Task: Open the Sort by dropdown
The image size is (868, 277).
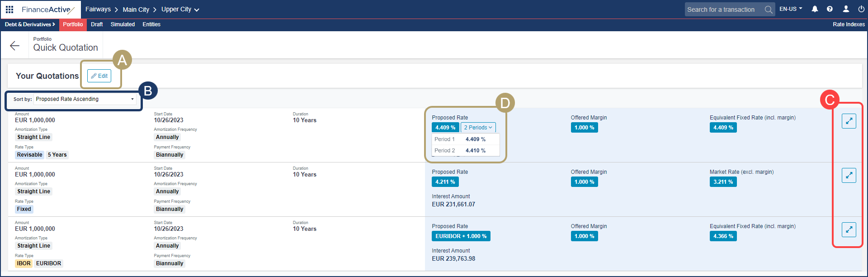Action: (x=85, y=99)
